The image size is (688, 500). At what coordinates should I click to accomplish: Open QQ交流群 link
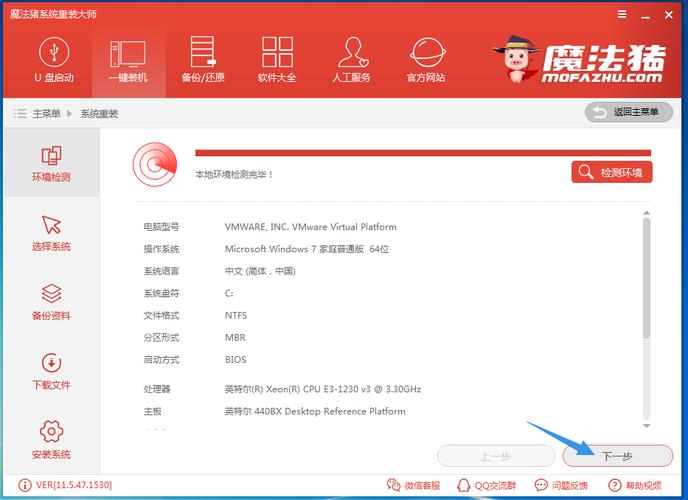point(487,485)
